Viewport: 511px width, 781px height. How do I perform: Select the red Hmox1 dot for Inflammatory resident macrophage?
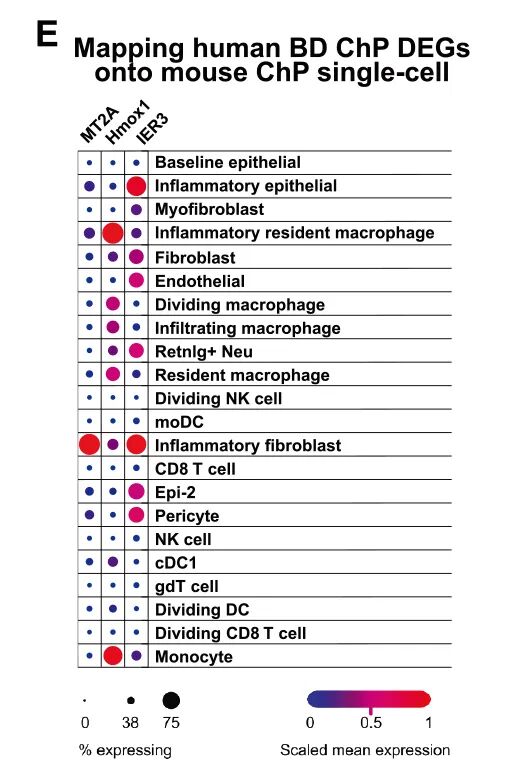pyautogui.click(x=113, y=233)
